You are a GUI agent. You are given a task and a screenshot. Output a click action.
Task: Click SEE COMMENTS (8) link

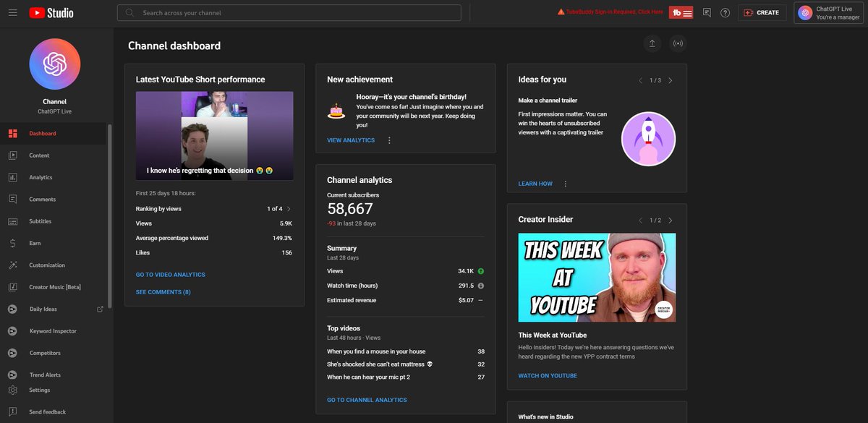coord(163,292)
